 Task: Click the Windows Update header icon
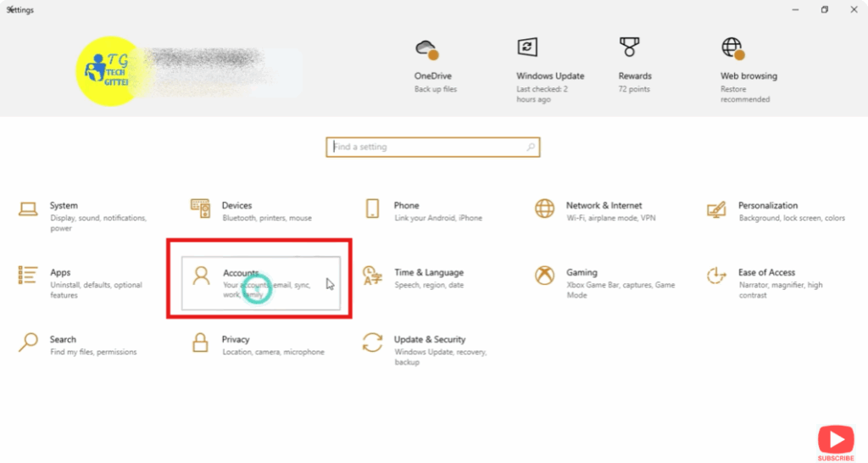(527, 47)
